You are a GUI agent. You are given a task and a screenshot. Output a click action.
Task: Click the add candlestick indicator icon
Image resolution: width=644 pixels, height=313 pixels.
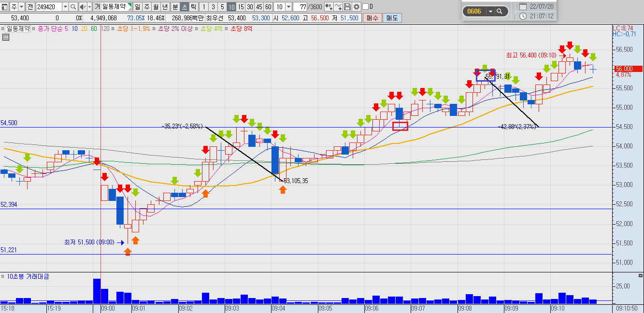point(329,7)
